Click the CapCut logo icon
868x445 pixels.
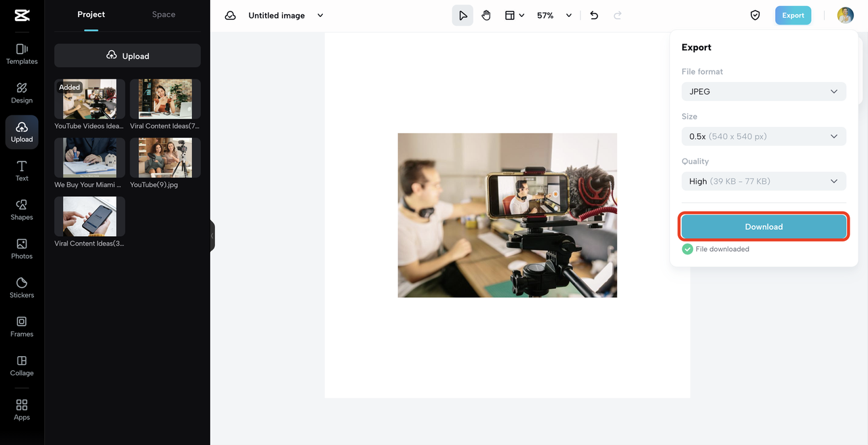(x=22, y=15)
